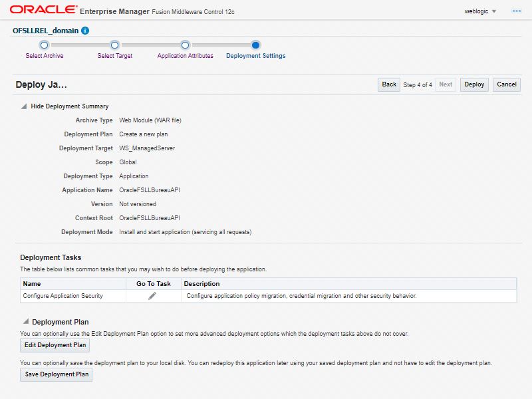This screenshot has height=399, width=532.
Task: Click the Step 4 of 4 indicator
Action: [418, 85]
